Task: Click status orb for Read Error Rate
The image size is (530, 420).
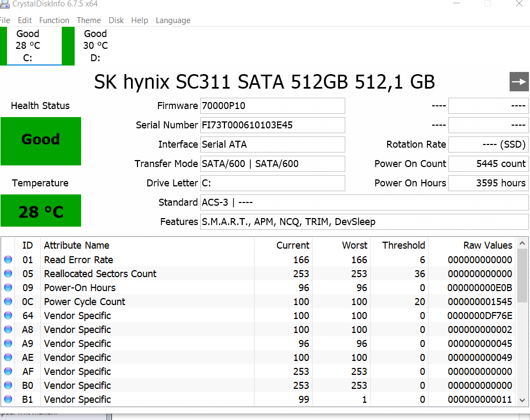Action: coord(8,260)
